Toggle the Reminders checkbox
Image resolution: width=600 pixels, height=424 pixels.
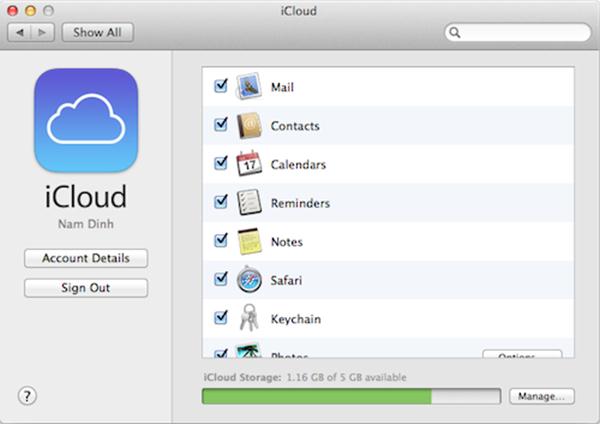pyautogui.click(x=221, y=202)
